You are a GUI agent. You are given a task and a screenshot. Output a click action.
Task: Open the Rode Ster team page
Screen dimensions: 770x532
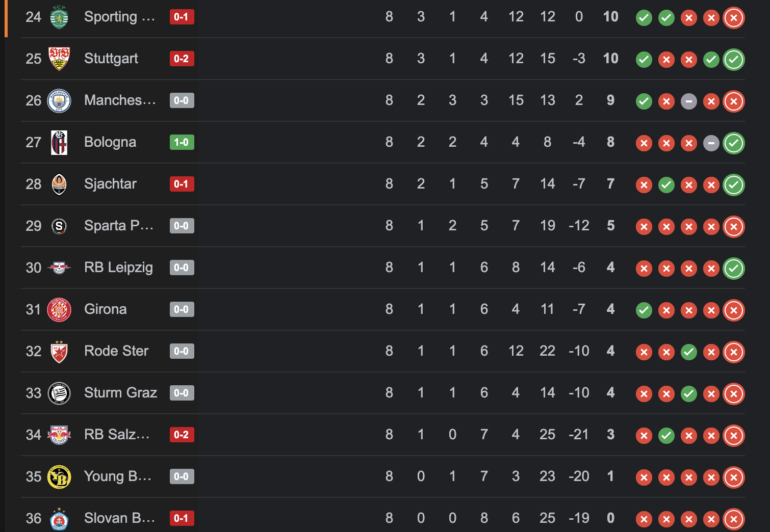click(116, 351)
